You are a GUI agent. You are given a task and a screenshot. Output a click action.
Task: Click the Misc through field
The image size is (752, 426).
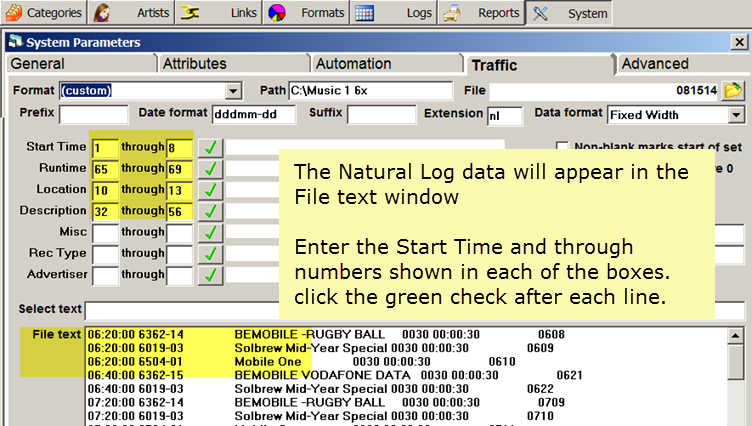point(179,233)
